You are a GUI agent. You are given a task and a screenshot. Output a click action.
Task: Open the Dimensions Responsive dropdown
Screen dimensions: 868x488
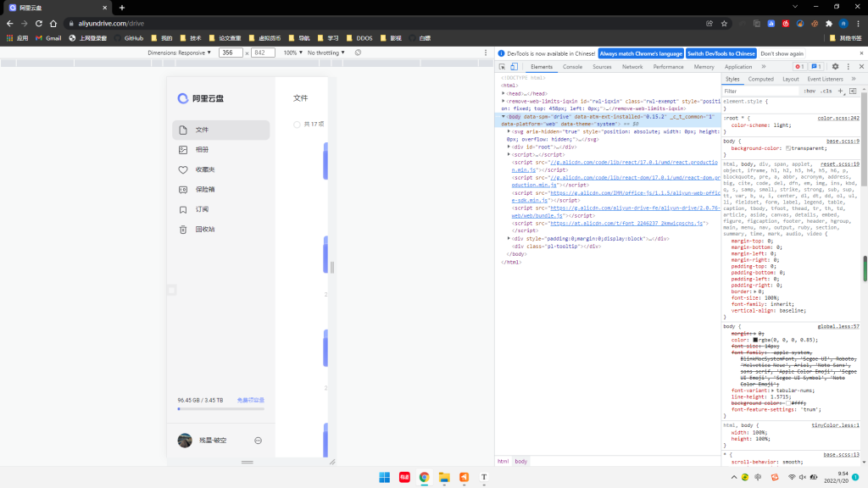pyautogui.click(x=180, y=53)
